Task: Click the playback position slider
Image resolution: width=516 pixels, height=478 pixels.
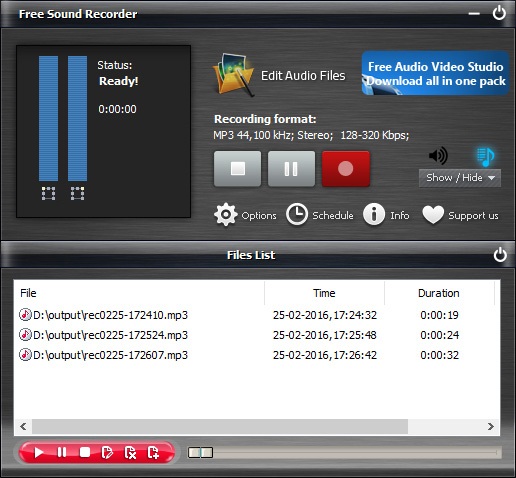Action: click(345, 453)
